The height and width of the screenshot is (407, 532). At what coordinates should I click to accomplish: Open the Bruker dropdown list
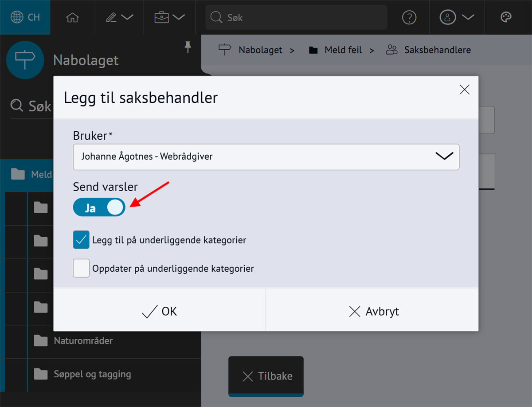[266, 157]
